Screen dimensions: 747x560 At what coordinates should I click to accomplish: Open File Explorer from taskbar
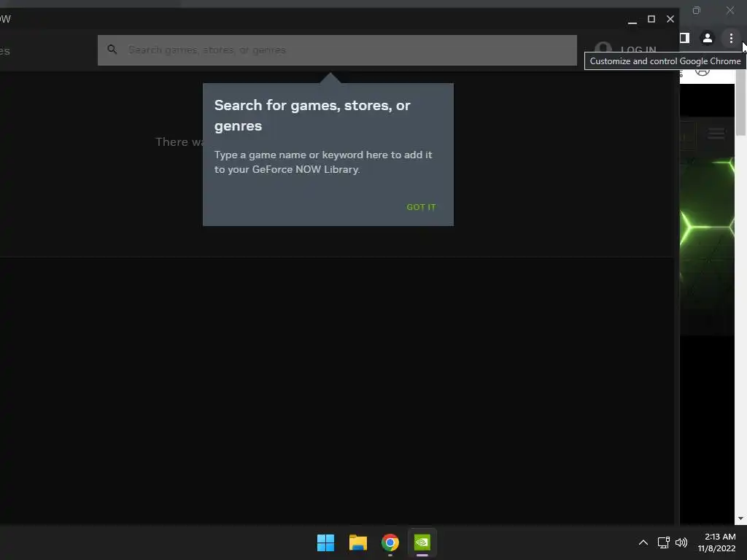[357, 542]
